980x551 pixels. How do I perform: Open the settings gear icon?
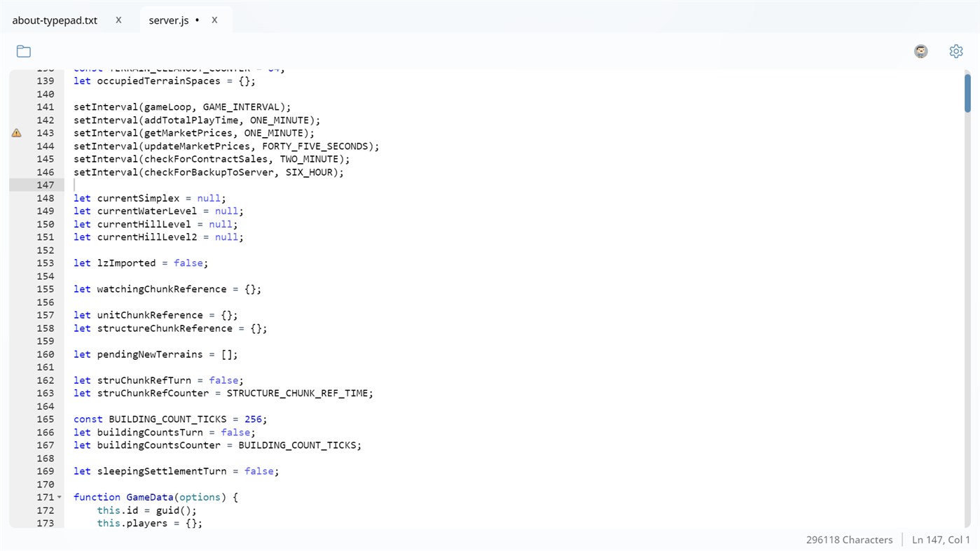956,51
